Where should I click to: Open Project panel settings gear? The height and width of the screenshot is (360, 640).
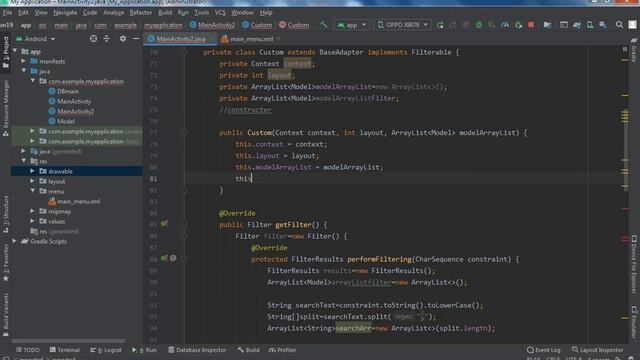123,39
